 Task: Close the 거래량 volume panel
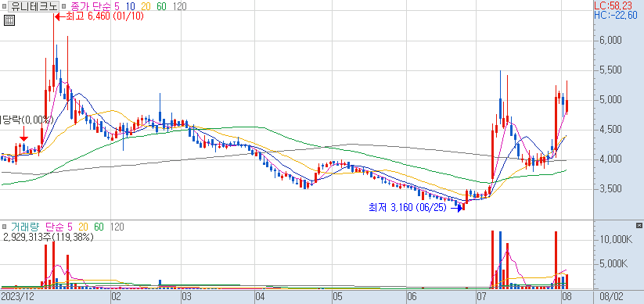point(639,225)
